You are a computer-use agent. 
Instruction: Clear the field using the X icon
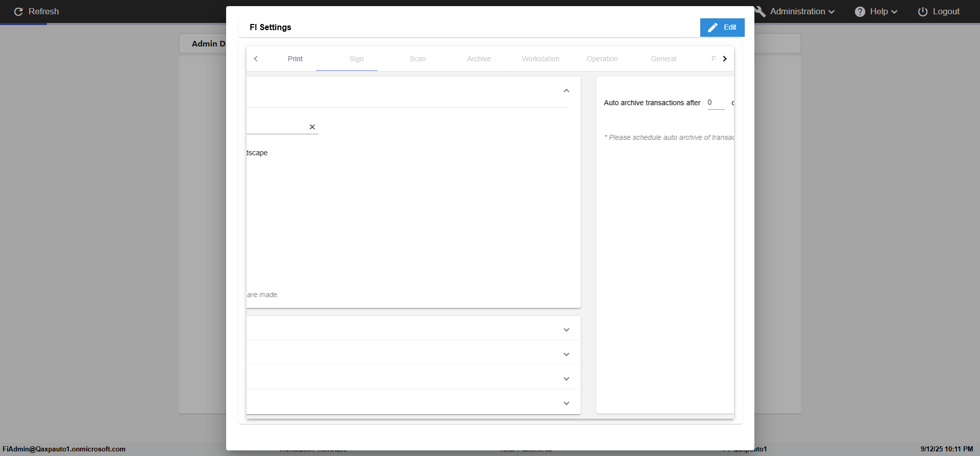[312, 127]
